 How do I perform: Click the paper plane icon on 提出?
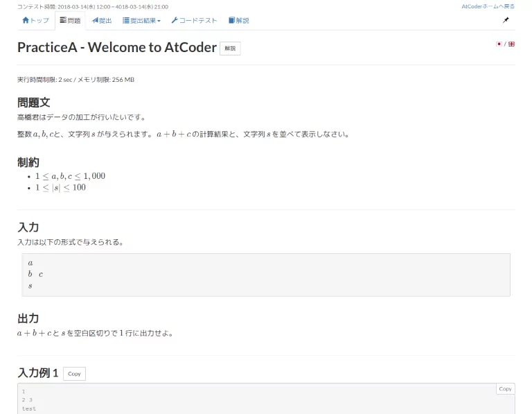(95, 21)
